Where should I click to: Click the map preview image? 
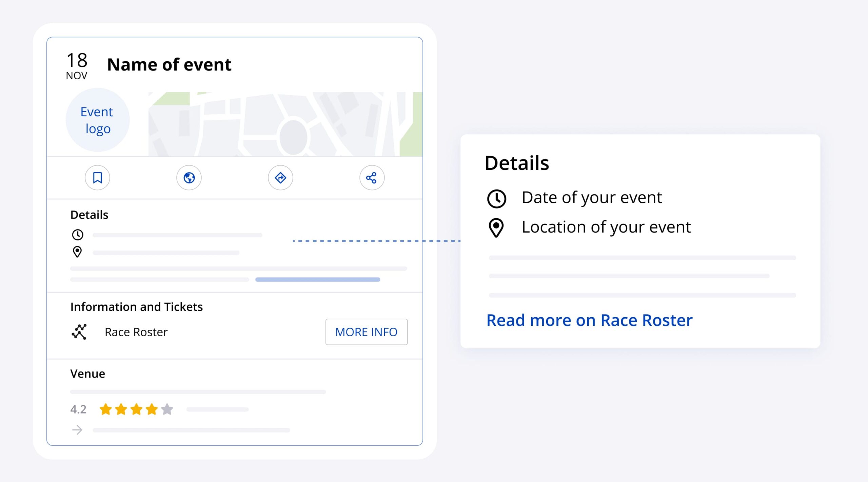285,124
